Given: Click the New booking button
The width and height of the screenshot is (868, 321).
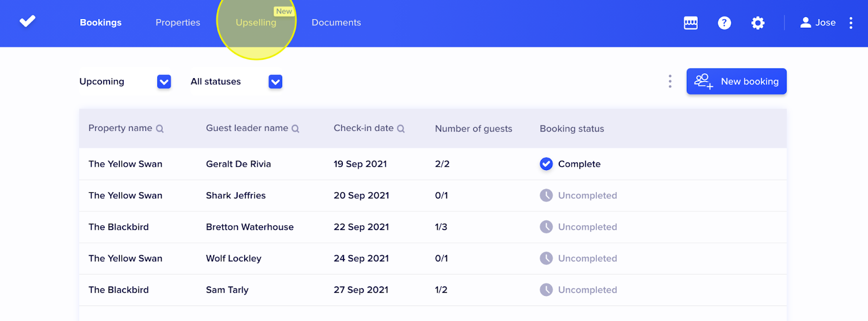Looking at the screenshot, I should 736,81.
